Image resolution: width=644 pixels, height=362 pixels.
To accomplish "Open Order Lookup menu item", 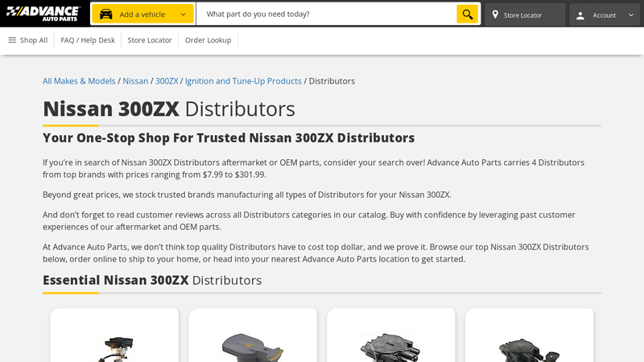I will coord(208,40).
